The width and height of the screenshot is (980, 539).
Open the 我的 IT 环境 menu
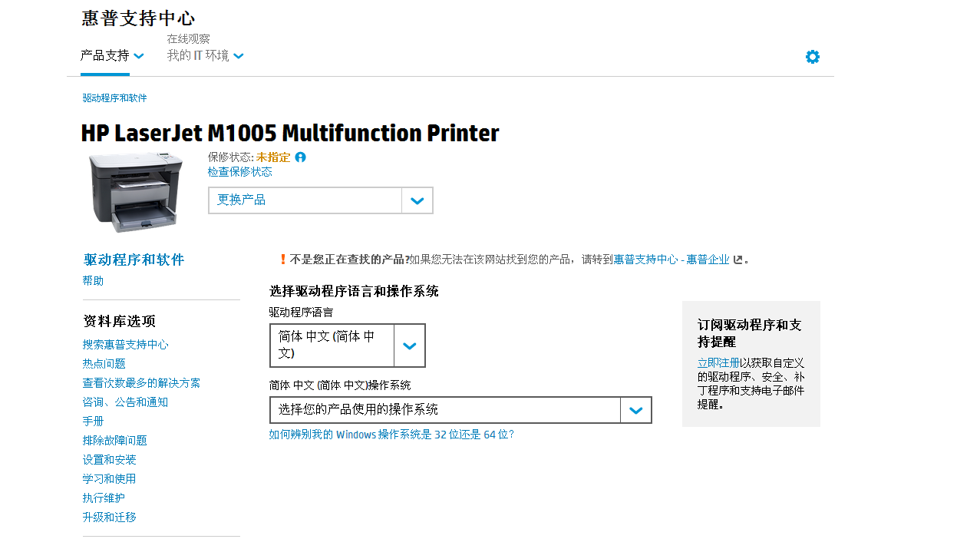(198, 55)
